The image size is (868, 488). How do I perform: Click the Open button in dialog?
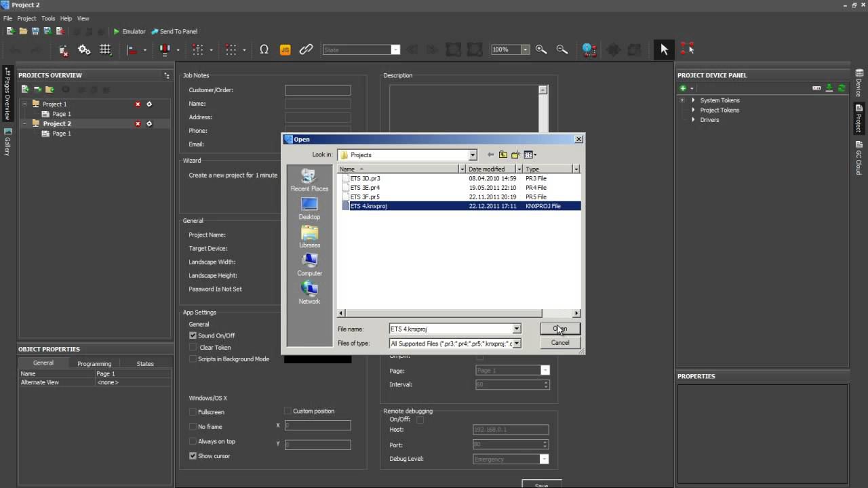[559, 329]
